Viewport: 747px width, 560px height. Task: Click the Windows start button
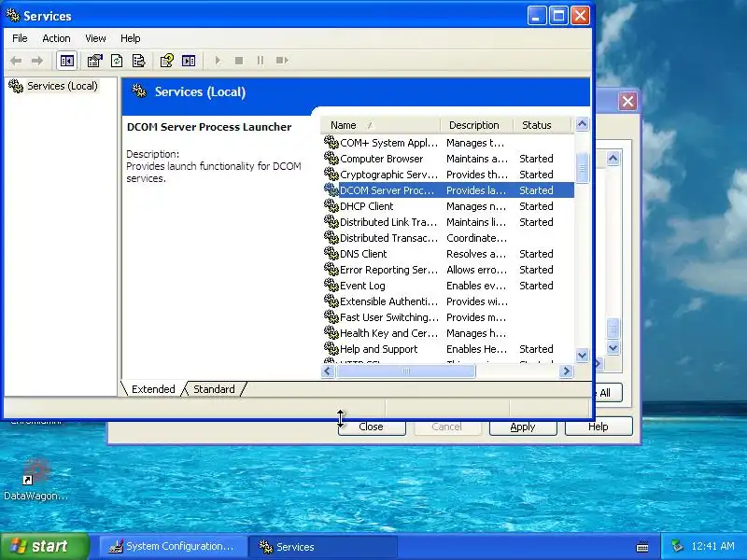click(x=45, y=546)
